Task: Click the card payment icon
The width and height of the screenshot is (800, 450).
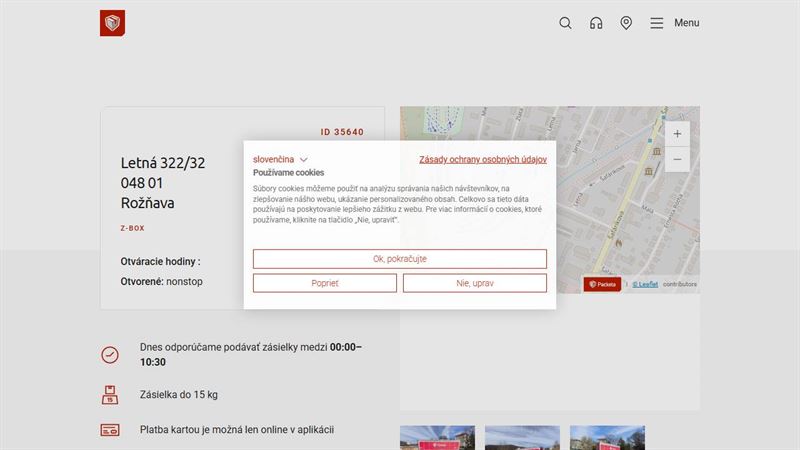Action: [x=110, y=430]
